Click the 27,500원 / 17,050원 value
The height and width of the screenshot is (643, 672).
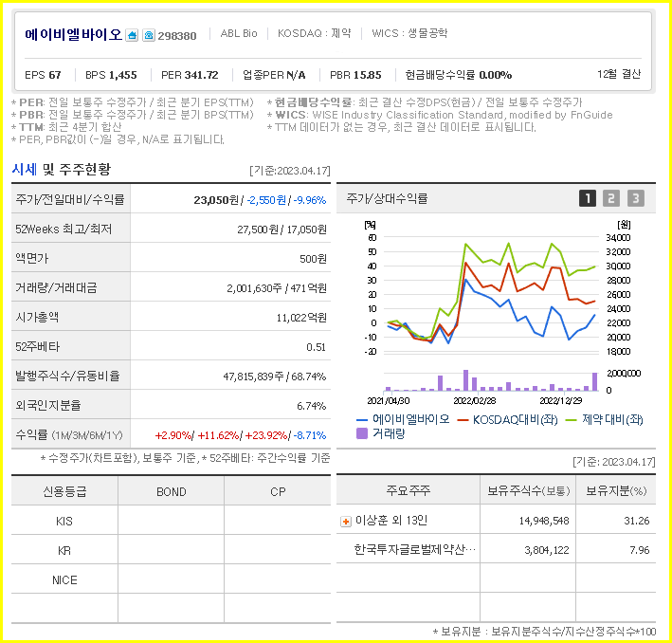point(282,230)
